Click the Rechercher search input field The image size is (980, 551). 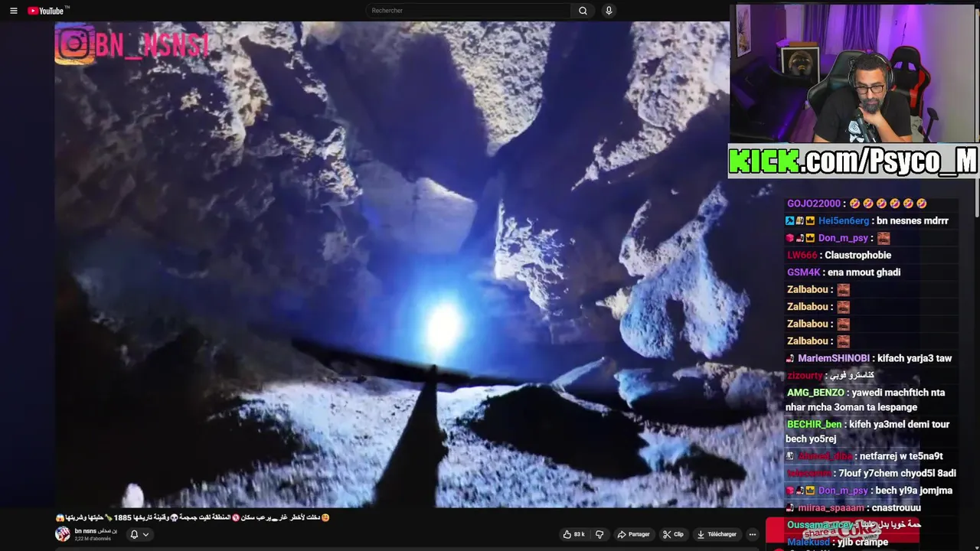point(469,11)
